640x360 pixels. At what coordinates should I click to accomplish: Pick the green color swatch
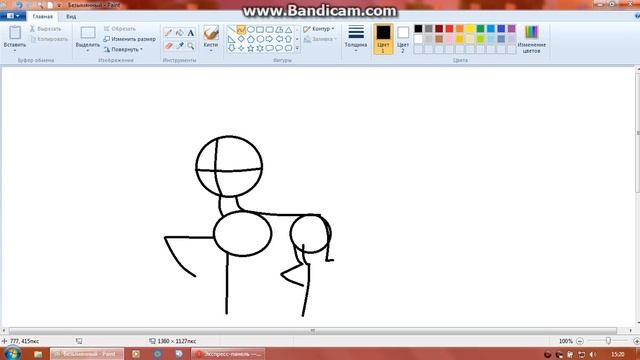[x=480, y=29]
